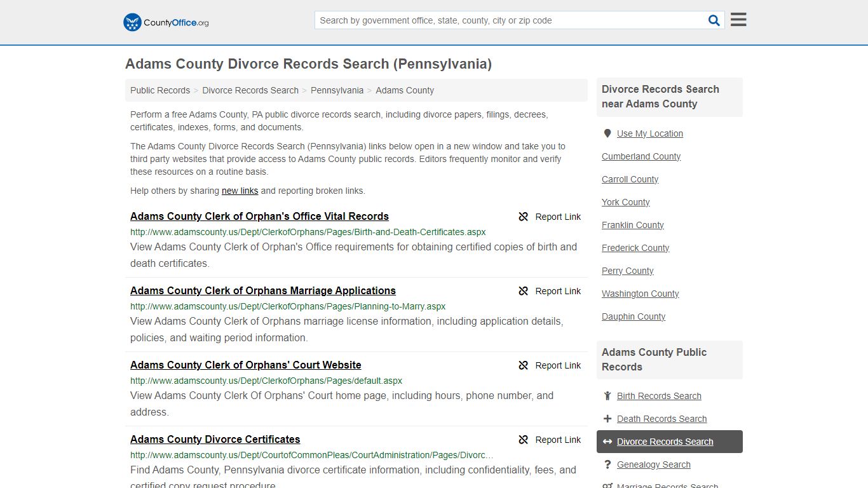Follow the new links hyperlink

click(x=240, y=191)
